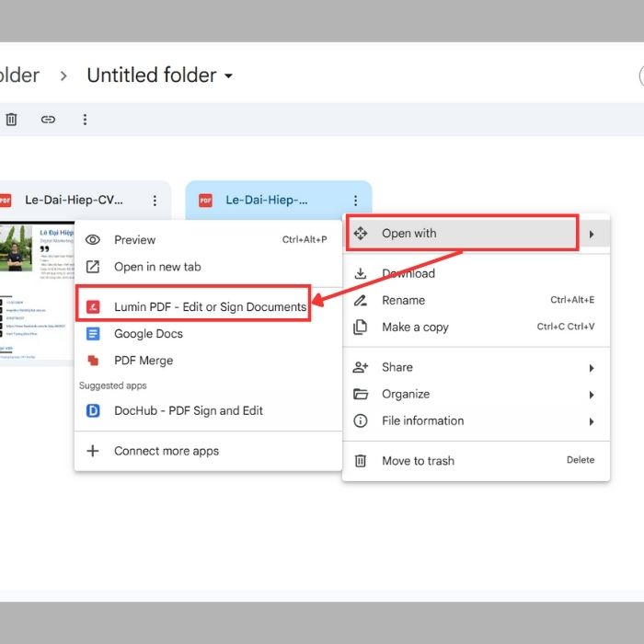
Task: Open with DocHub - PDF Sign and Edit
Action: click(x=208, y=410)
